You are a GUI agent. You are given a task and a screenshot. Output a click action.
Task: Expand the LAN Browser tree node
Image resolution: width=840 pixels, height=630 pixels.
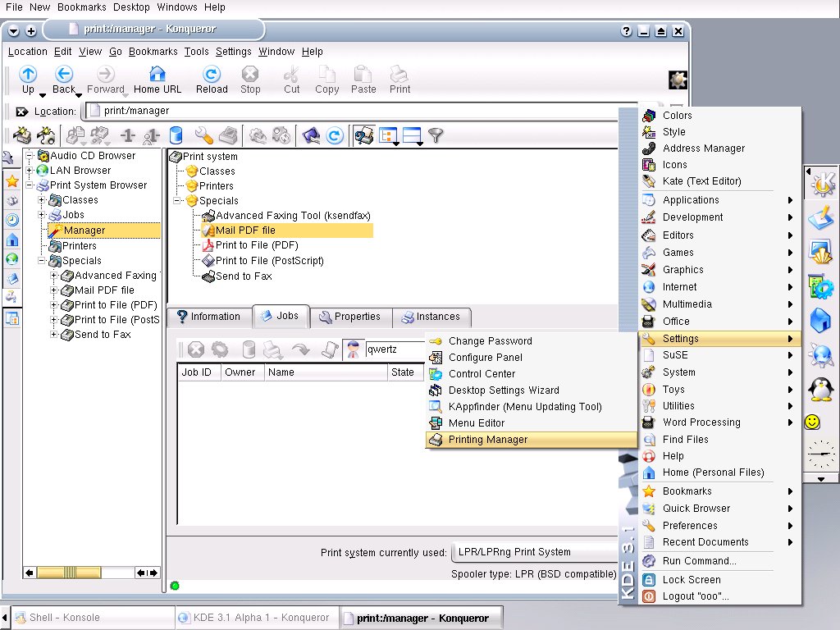tap(30, 171)
